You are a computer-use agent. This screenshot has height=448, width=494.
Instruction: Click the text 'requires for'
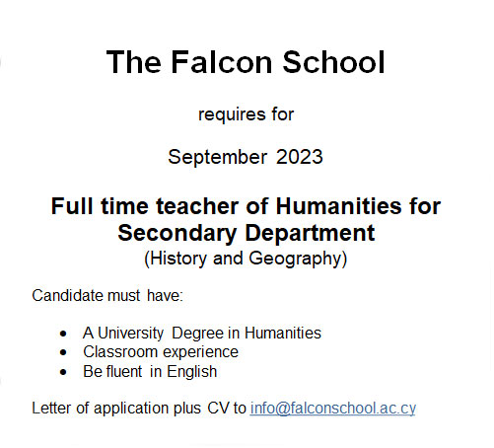[x=246, y=114]
